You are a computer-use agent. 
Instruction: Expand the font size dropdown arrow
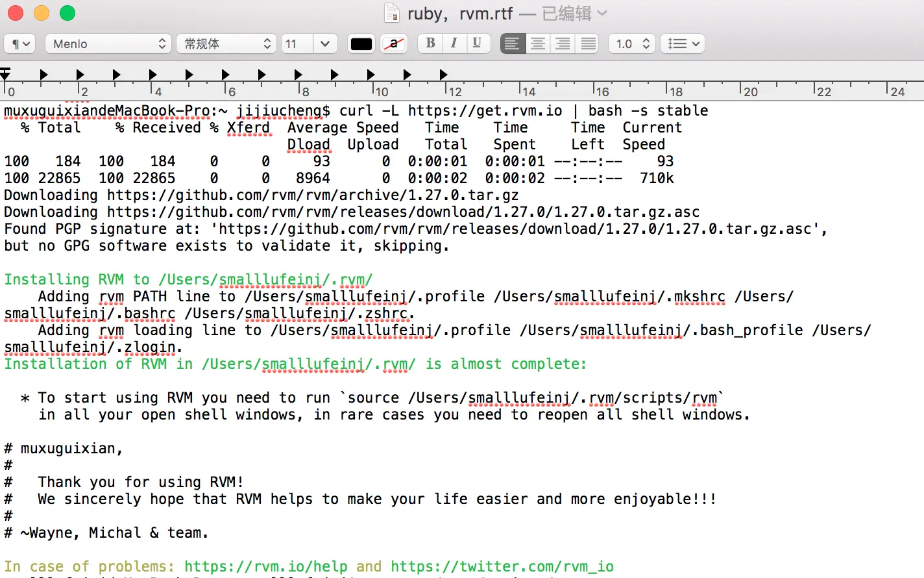click(325, 44)
